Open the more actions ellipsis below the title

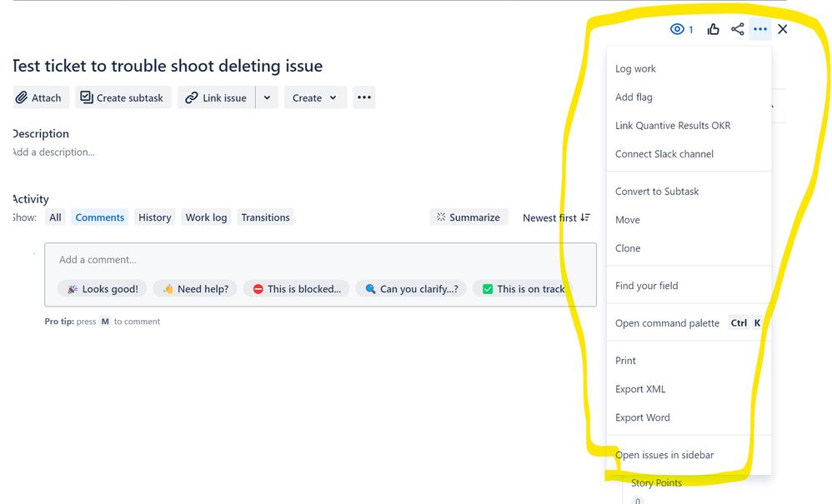pyautogui.click(x=363, y=97)
